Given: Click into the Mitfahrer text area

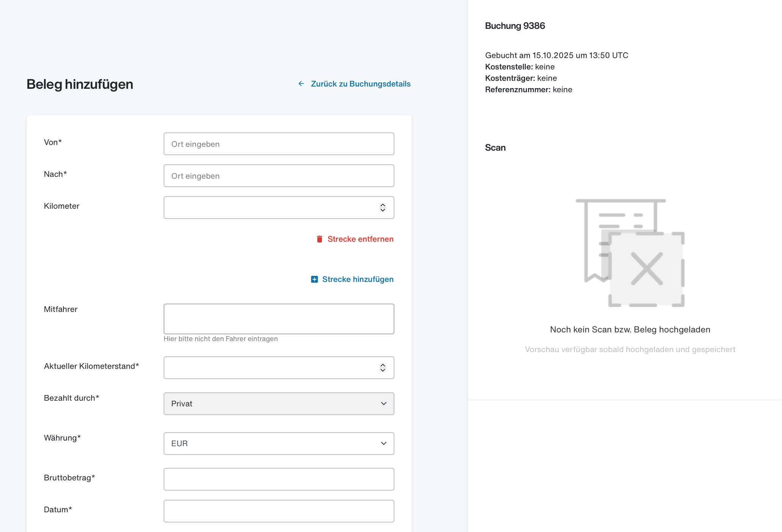Looking at the screenshot, I should [279, 319].
